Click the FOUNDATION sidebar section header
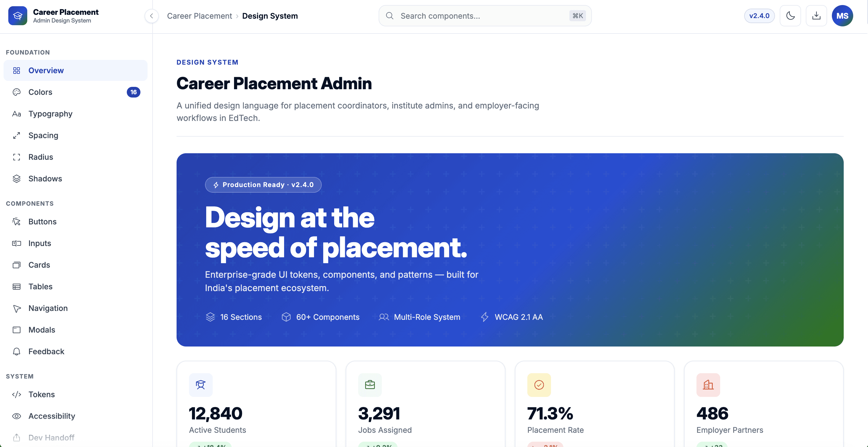 click(x=28, y=52)
